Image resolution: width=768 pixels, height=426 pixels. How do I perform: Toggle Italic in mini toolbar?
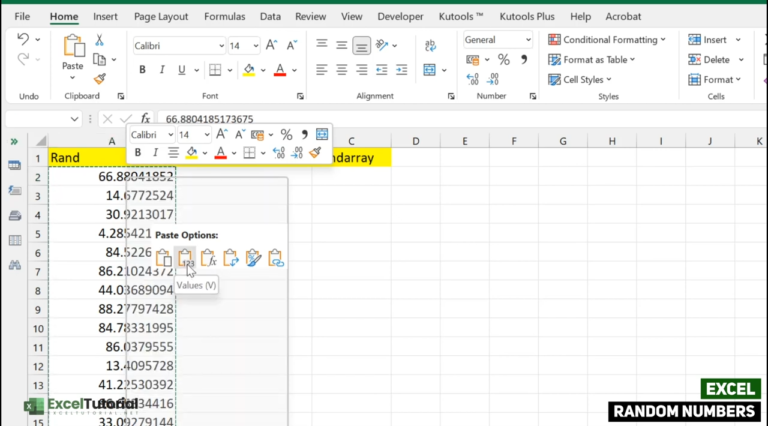coord(155,153)
